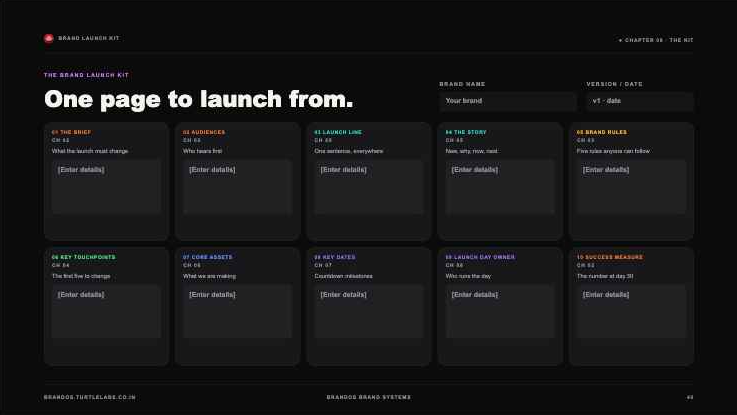Screen dimensions: 737x415
Task: Click the '03 LAUNCH LINE' card heading
Action: (x=338, y=133)
